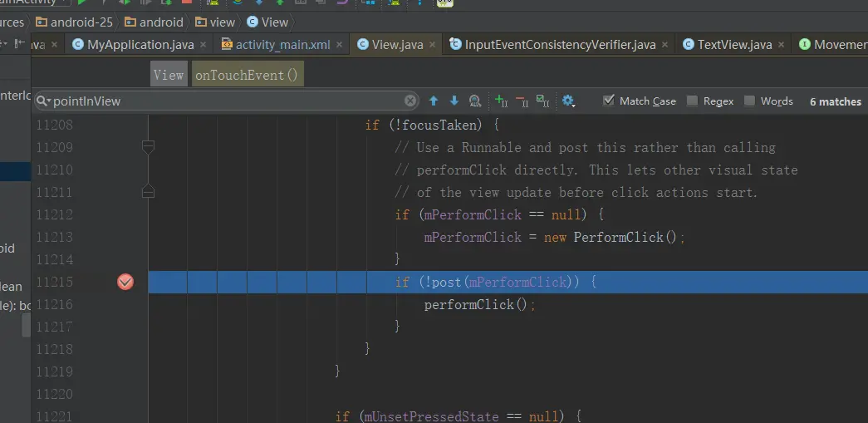This screenshot has height=423, width=868.
Task: Disable the Match Case checkbox
Action: pyautogui.click(x=609, y=101)
